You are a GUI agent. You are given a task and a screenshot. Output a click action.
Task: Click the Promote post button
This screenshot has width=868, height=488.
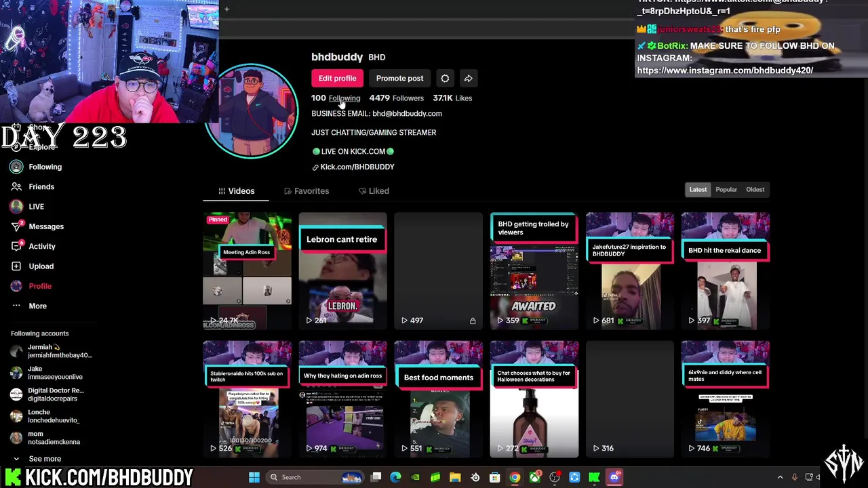click(x=399, y=79)
